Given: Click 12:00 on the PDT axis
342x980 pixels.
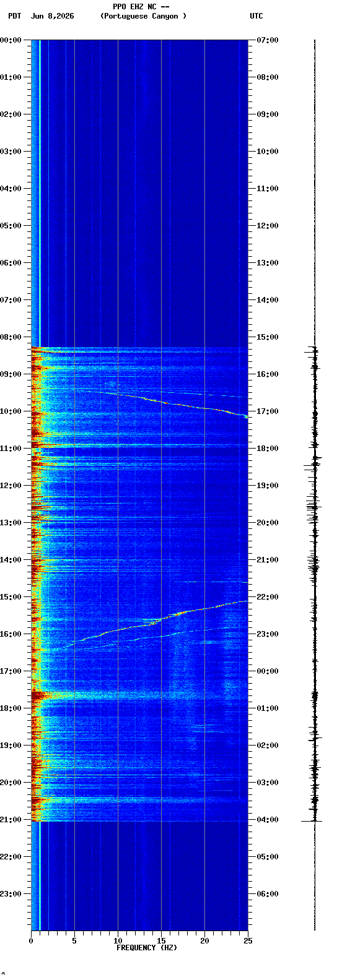Looking at the screenshot, I should pos(11,486).
